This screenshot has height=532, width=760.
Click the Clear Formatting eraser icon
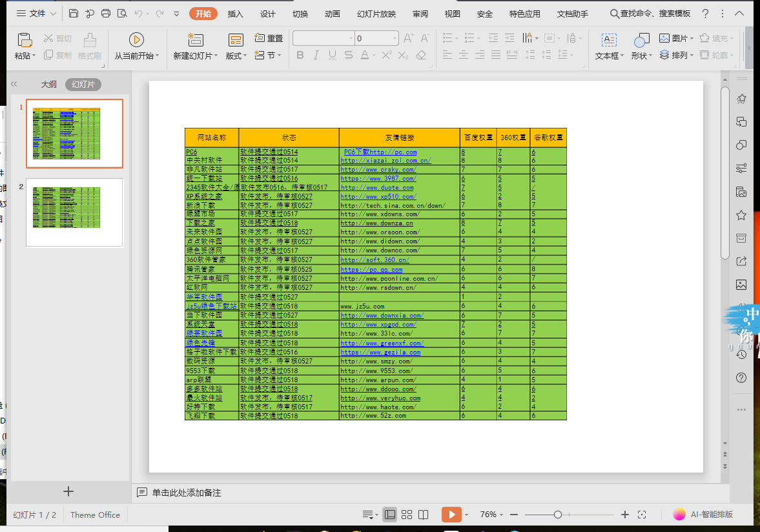click(421, 56)
